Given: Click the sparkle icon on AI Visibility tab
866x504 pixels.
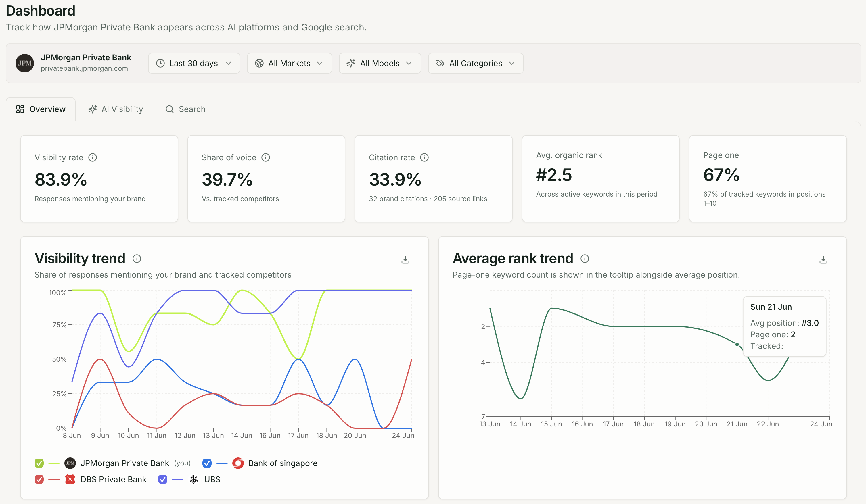Looking at the screenshot, I should coord(93,109).
